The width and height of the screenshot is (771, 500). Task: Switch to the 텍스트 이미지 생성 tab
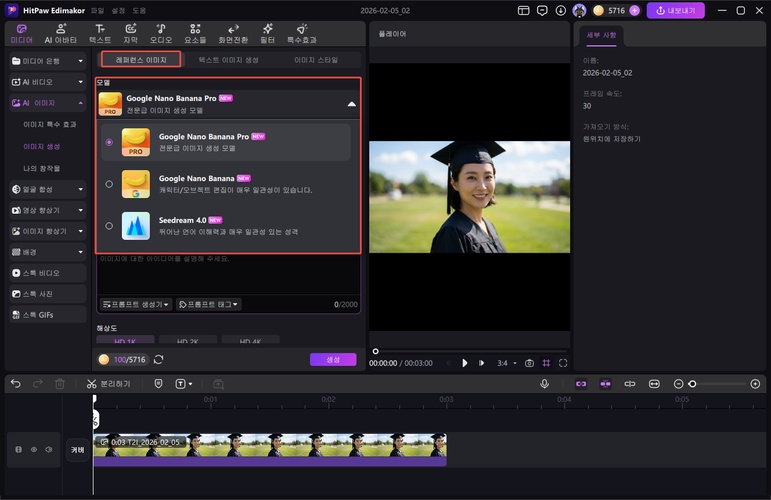click(x=228, y=60)
